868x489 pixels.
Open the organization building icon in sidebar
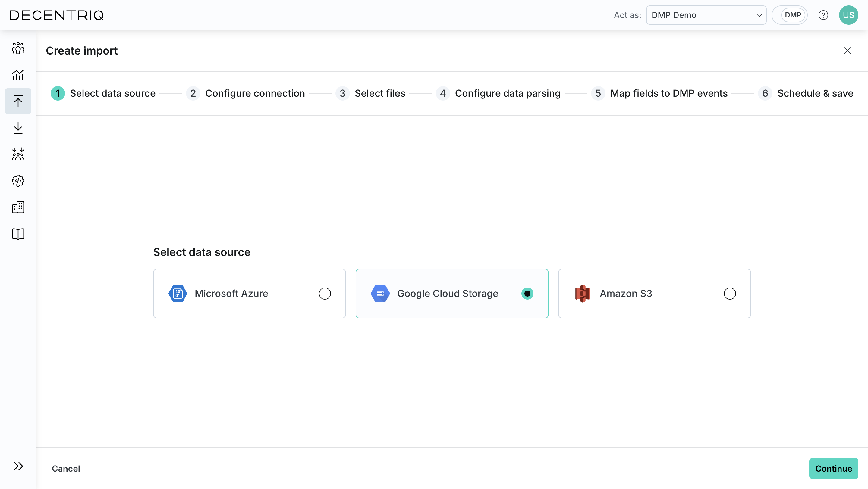pos(18,207)
